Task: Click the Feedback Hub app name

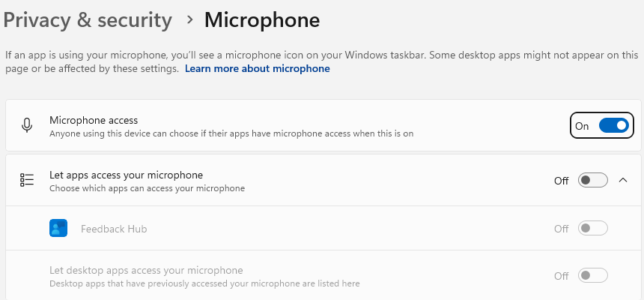Action: tap(114, 229)
